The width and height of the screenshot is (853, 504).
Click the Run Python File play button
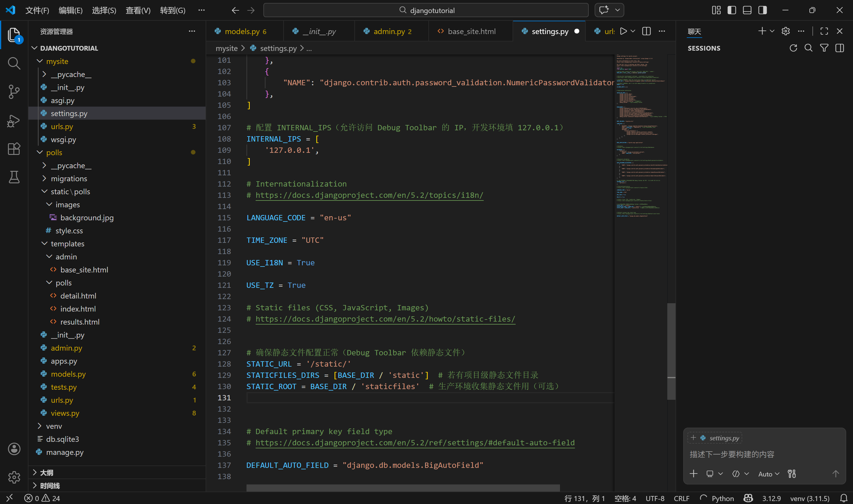(623, 31)
